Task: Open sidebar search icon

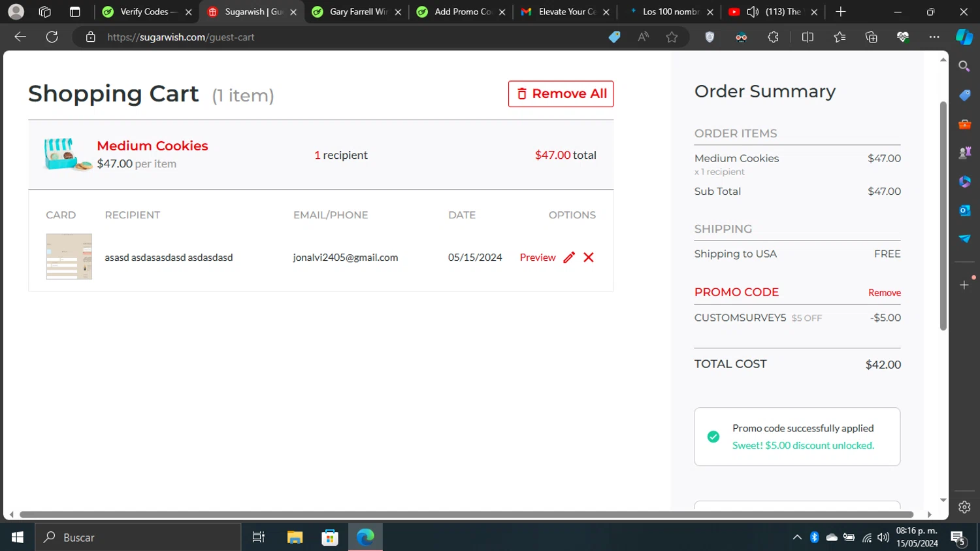Action: tap(964, 66)
